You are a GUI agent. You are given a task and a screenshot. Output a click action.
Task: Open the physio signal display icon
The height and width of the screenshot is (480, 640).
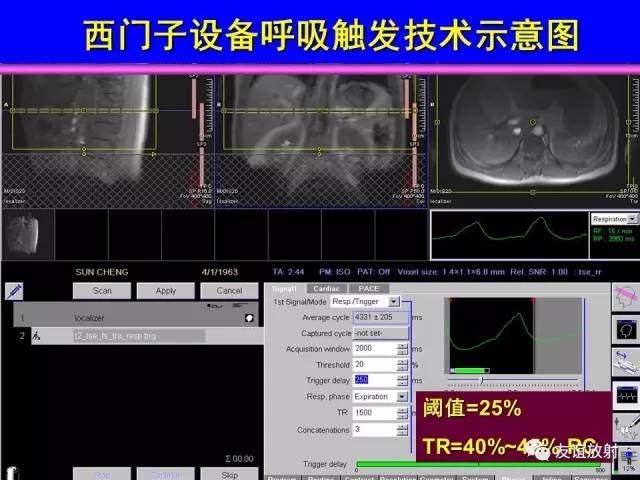[626, 395]
